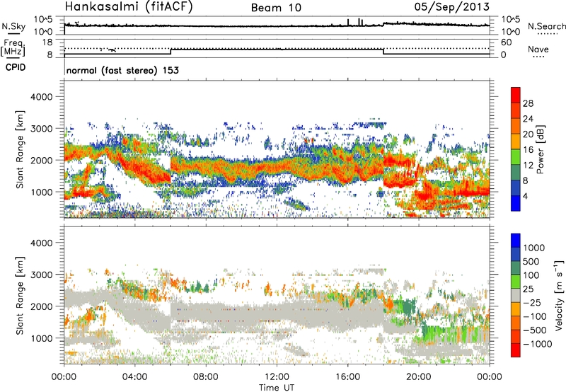The image size is (566, 392).
Task: Click the 'normal (fast stereo) 153' text
Action: [x=122, y=70]
